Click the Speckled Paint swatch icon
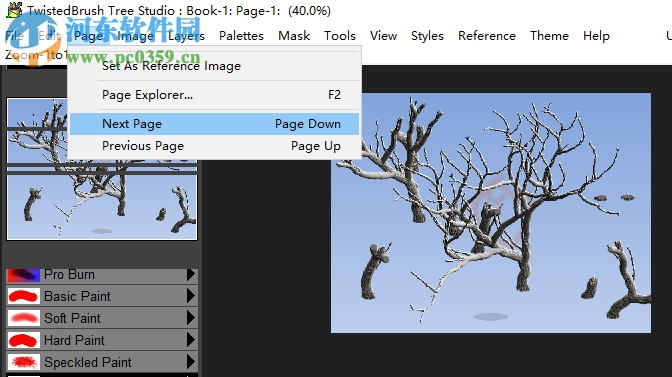The image size is (672, 377). click(x=24, y=362)
